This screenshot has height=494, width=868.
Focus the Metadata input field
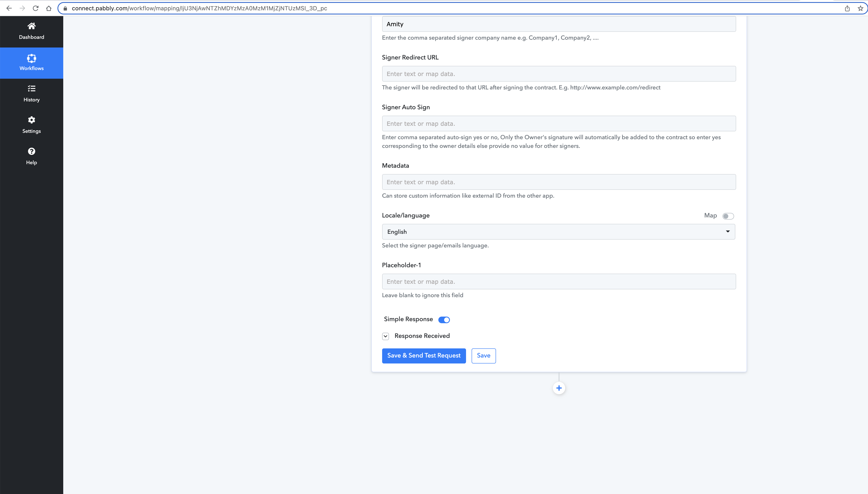[x=559, y=182]
